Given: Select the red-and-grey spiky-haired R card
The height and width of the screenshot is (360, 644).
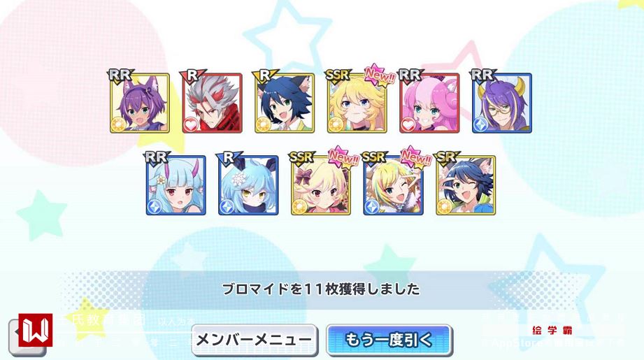Looking at the screenshot, I should 212,103.
